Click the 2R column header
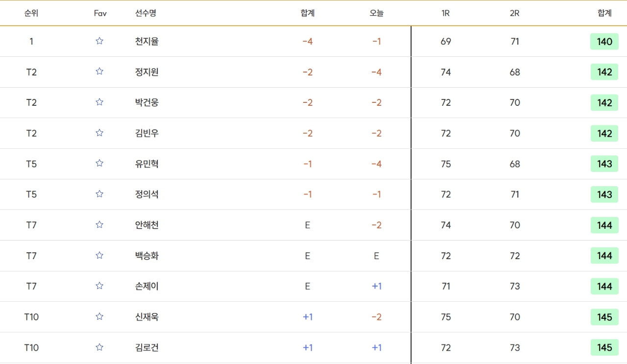 click(514, 13)
